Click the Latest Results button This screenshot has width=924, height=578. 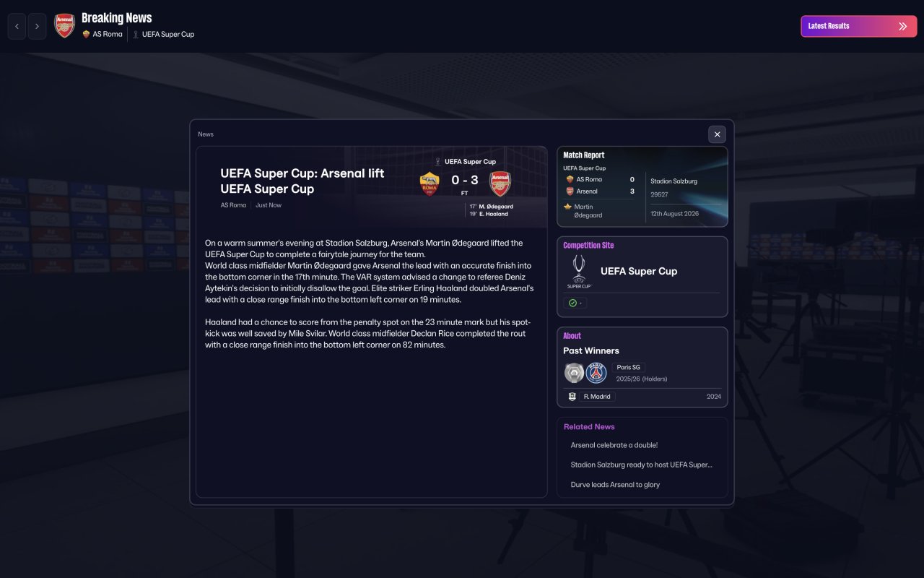(859, 26)
